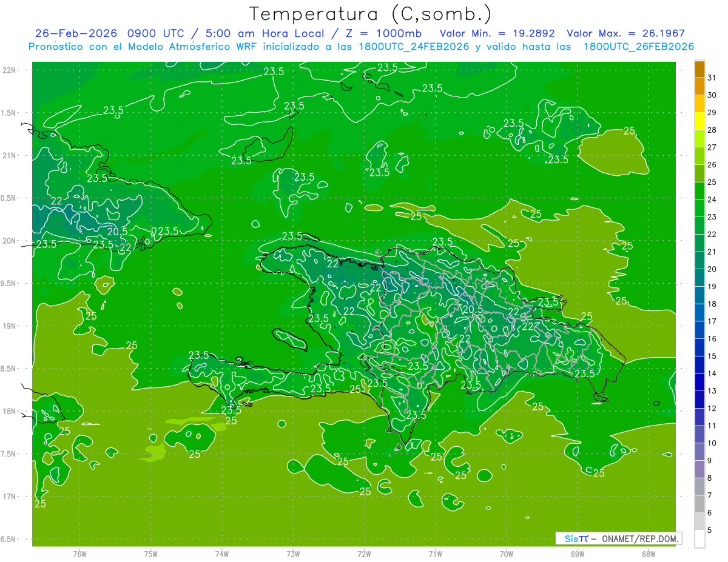
Task: Click the green legend band between 23 and 24
Action: pos(699,208)
